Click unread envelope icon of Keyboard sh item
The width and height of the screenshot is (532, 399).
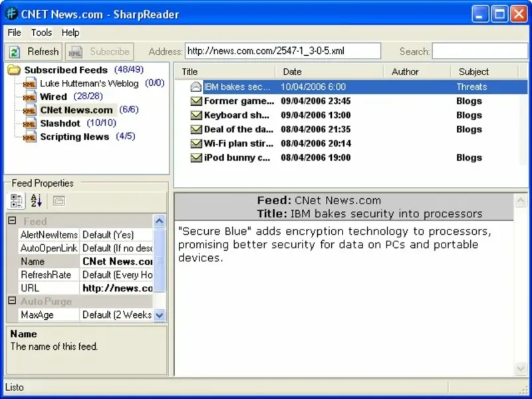(196, 115)
